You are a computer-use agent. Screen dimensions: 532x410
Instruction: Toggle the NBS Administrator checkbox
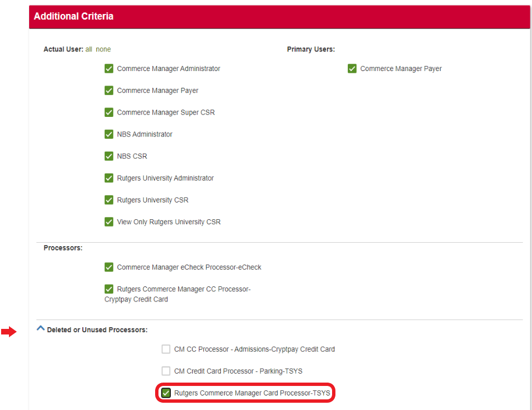109,134
